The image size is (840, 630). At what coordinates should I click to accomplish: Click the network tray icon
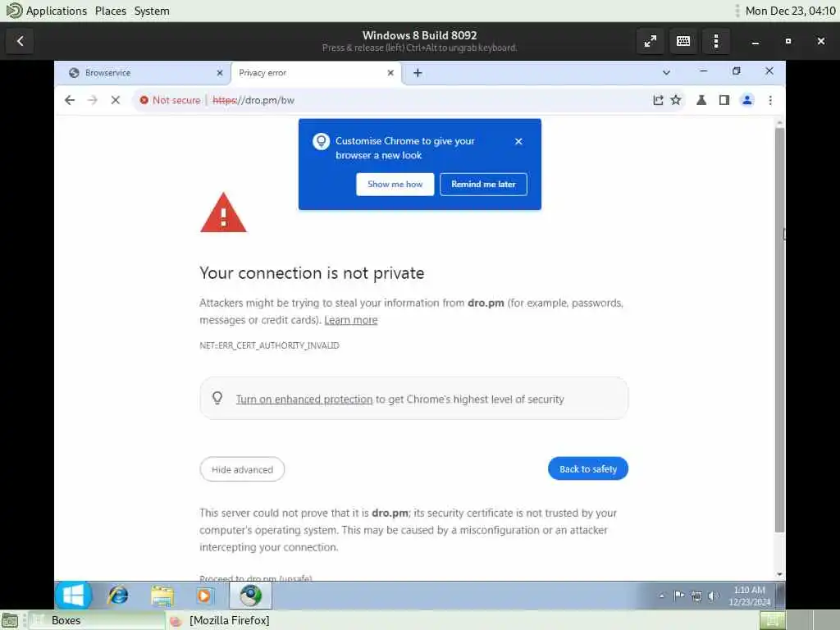click(x=696, y=596)
